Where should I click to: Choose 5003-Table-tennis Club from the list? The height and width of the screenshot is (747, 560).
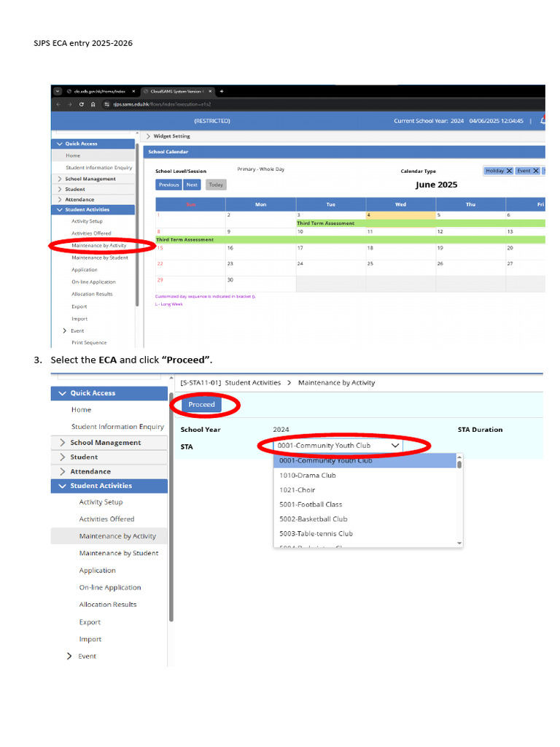[365, 533]
